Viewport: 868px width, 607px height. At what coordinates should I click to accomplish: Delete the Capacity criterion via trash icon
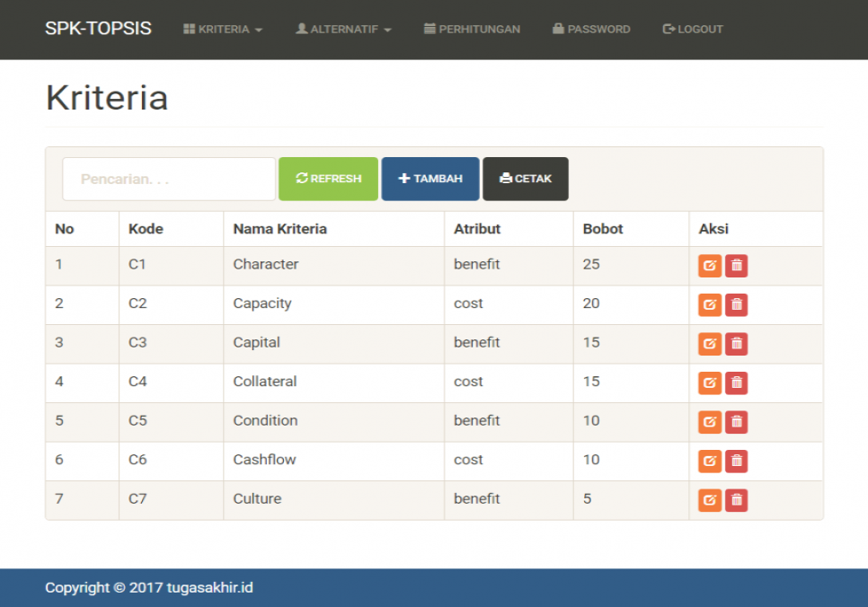(737, 305)
